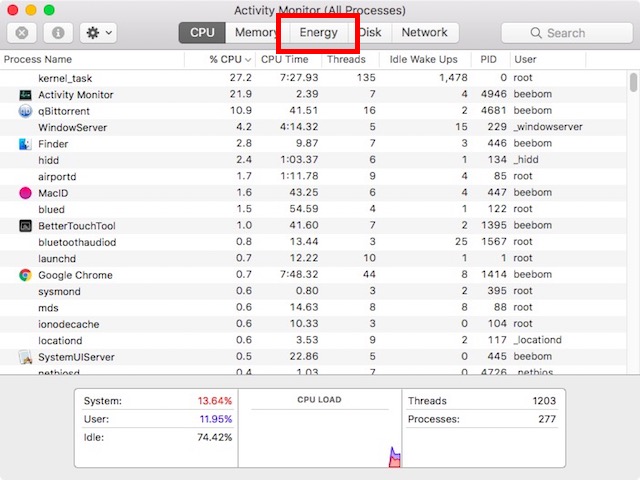Click the Quit Process toolbar icon

[x=22, y=33]
